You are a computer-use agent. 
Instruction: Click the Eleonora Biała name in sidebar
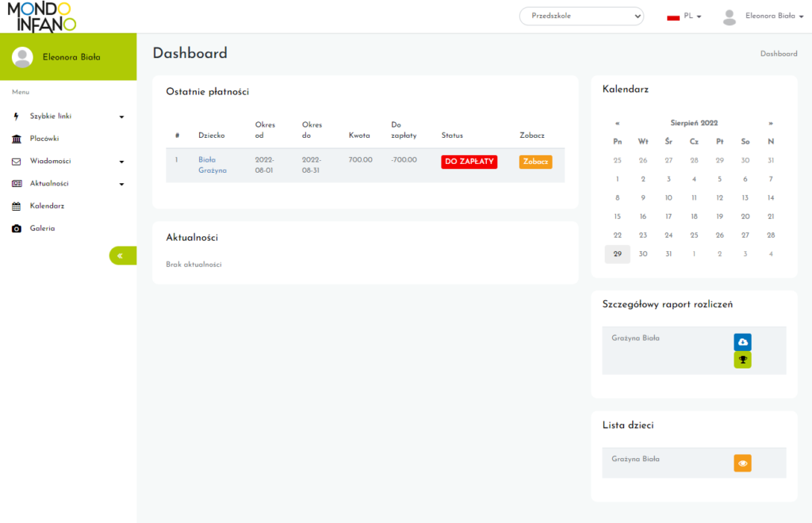click(x=71, y=57)
